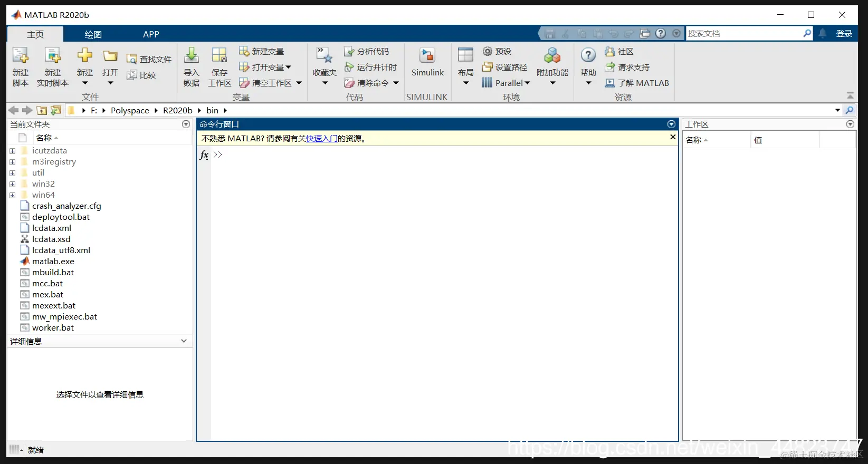Click the back navigation arrow

coord(14,110)
